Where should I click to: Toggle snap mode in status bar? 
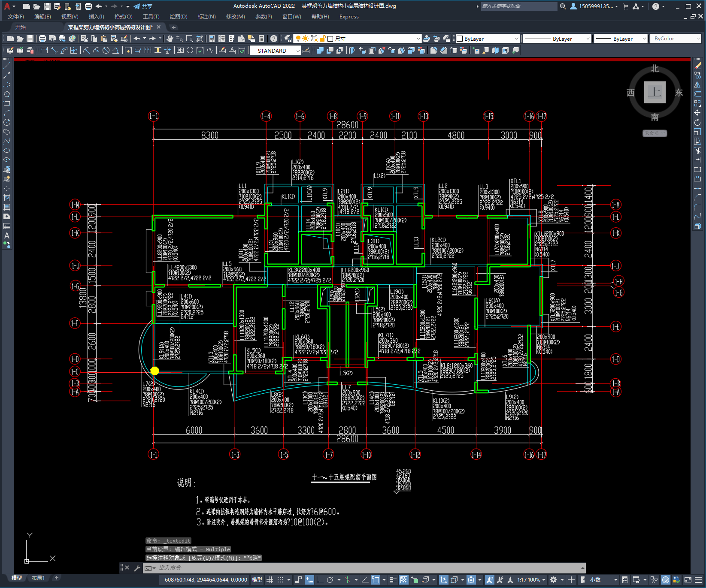point(280,580)
